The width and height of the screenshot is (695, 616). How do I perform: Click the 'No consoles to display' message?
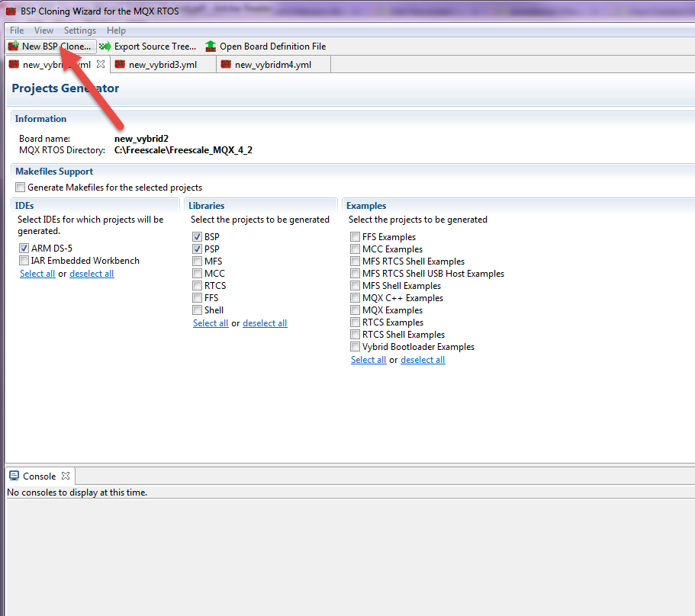coord(77,492)
